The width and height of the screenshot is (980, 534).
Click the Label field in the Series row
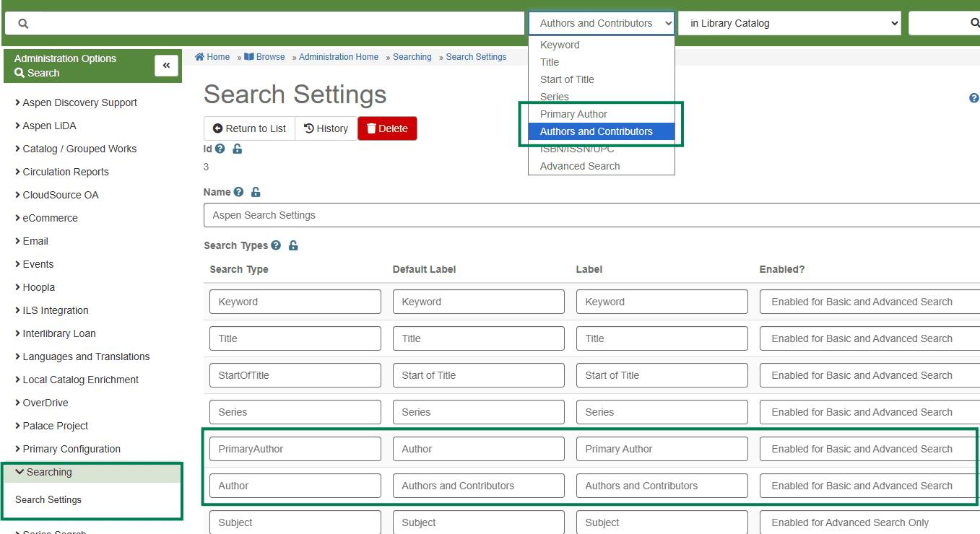point(662,412)
